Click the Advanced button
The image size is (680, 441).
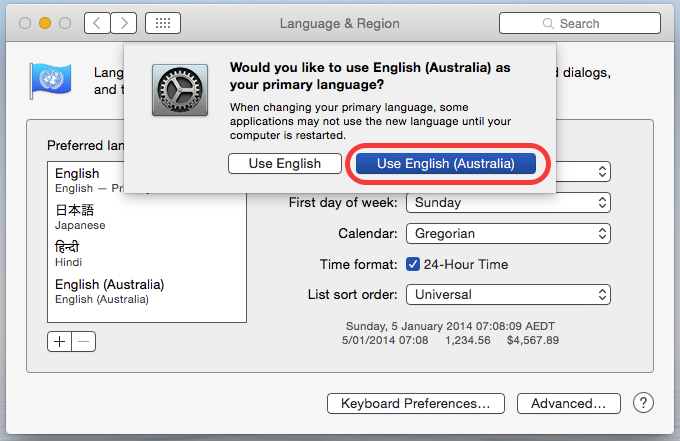(x=568, y=404)
